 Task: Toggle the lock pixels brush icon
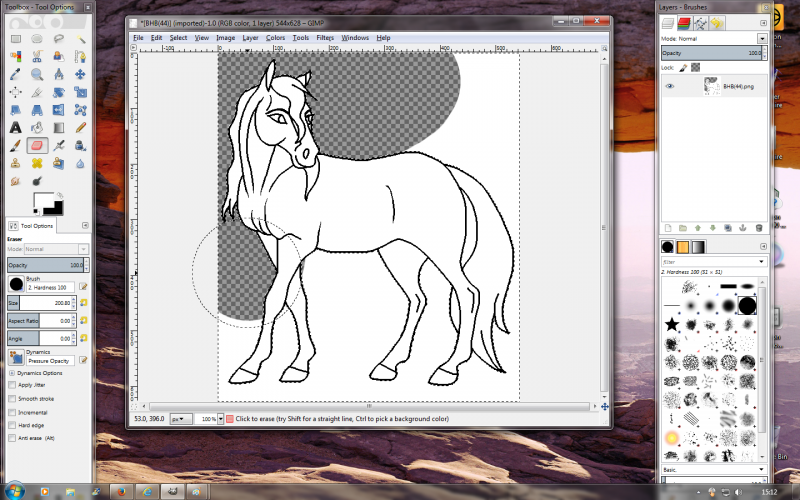(683, 67)
